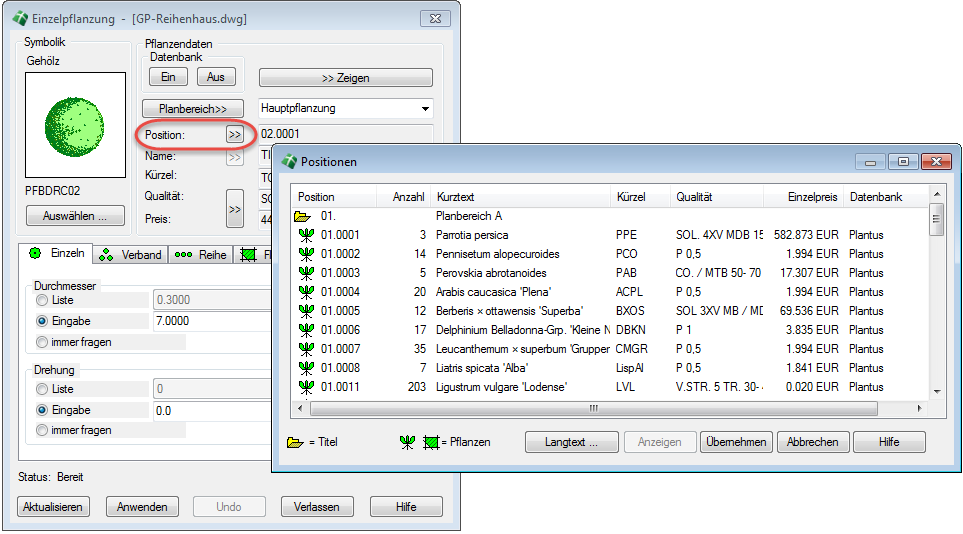Click plant icon next to Ligustrum vulgare

click(x=306, y=387)
